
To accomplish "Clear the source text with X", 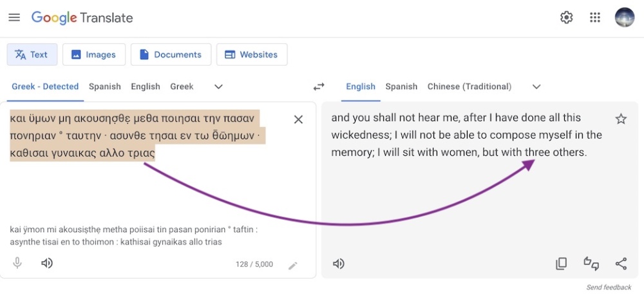I will tap(299, 120).
